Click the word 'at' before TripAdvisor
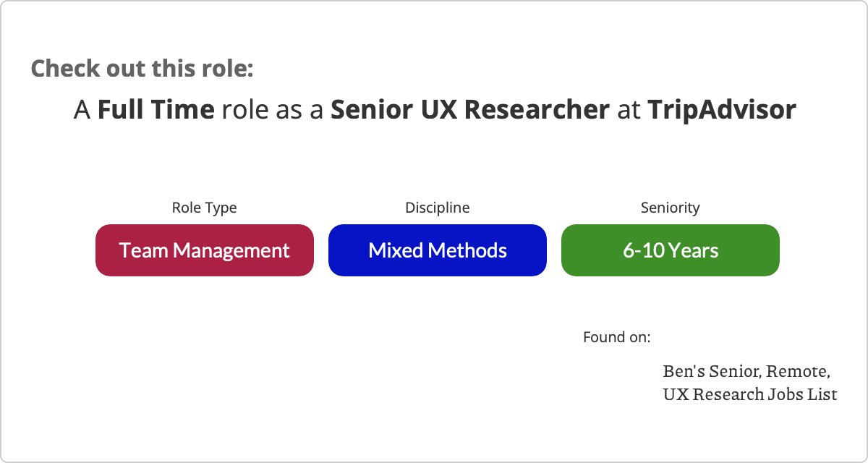 [629, 110]
